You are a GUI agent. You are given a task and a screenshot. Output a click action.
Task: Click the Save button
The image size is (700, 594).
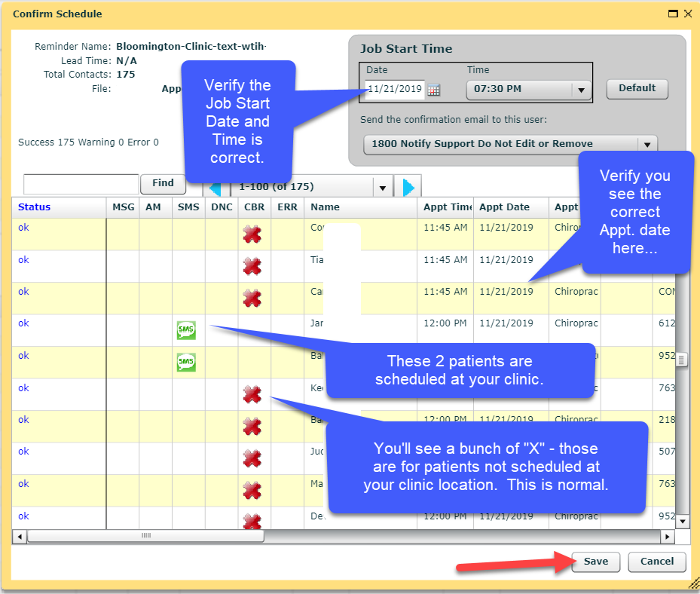[x=595, y=562]
